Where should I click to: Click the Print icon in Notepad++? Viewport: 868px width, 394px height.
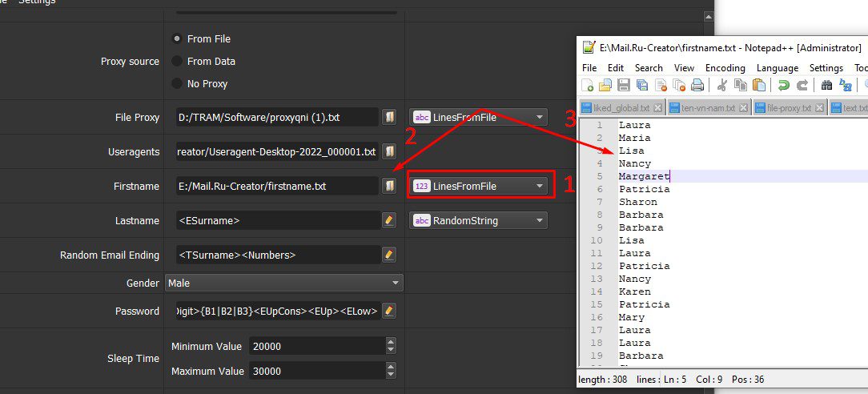point(697,85)
